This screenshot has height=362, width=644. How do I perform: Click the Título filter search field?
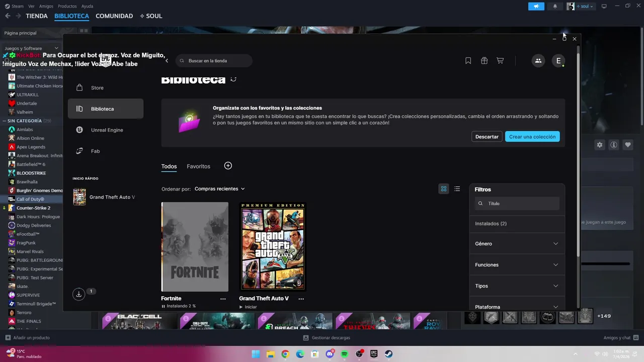[x=517, y=204]
